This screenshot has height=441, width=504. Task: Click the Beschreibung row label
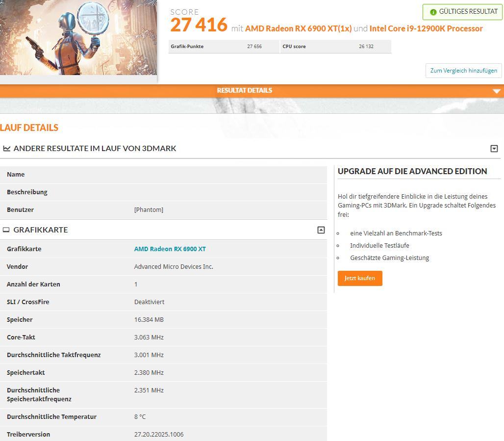coord(27,192)
